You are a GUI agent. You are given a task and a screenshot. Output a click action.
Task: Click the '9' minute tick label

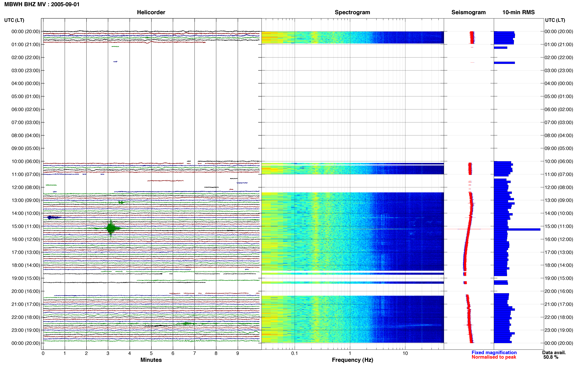pos(238,353)
